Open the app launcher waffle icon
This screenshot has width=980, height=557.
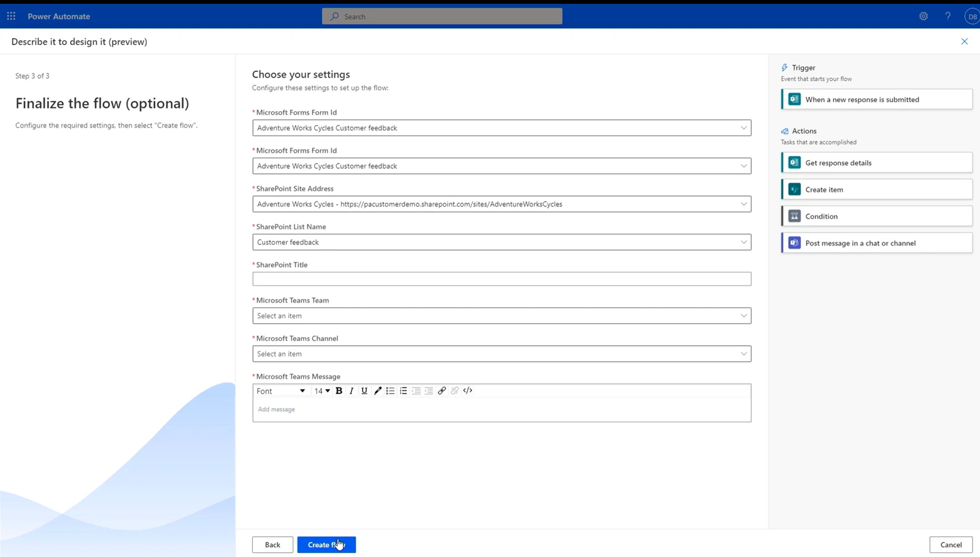click(11, 16)
